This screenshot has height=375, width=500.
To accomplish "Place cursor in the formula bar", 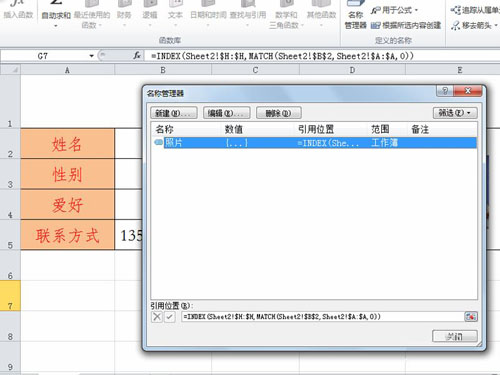I will [322, 56].
